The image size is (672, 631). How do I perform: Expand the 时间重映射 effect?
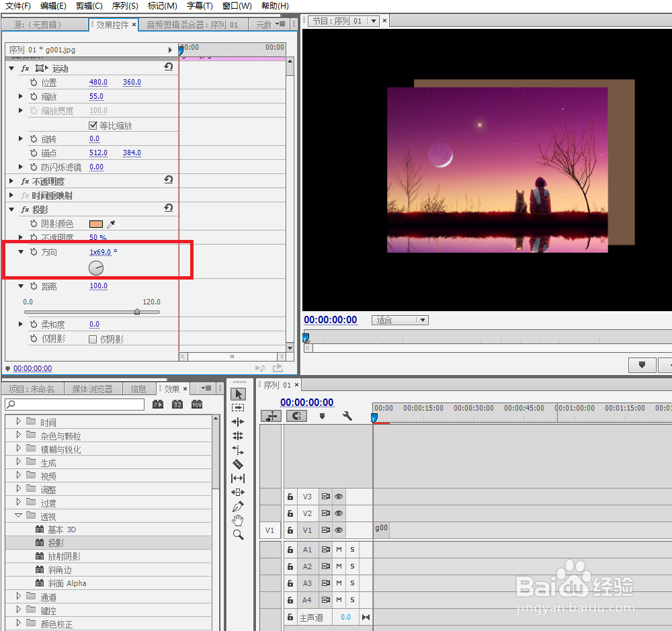11,195
